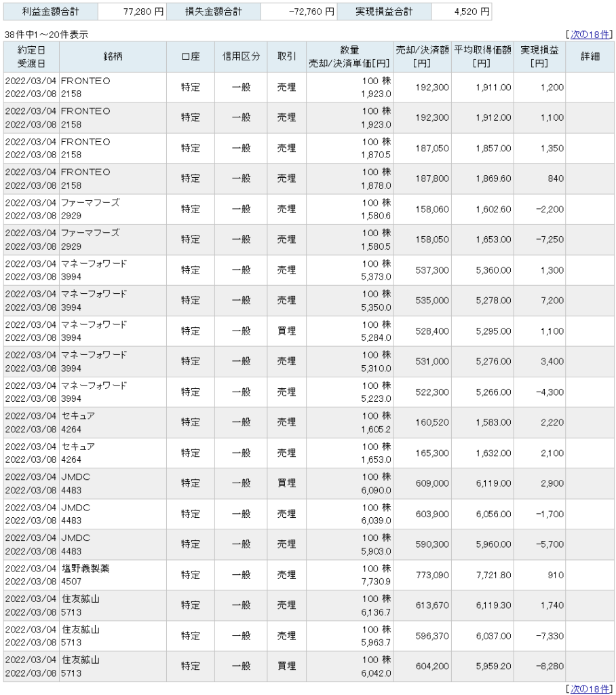Select realized loss -7,330 for 住友鉱山
The image size is (616, 695).
point(550,636)
